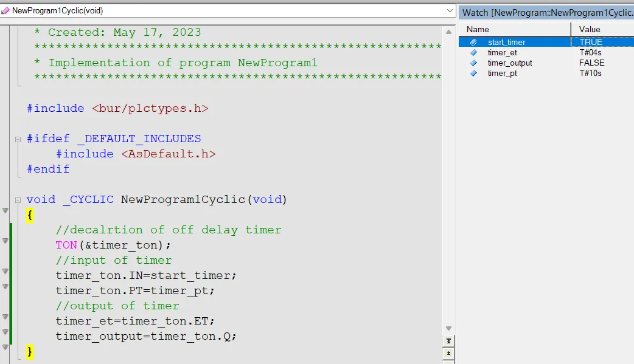
Task: Click the editor scrollbar up arrow
Action: pos(448,32)
